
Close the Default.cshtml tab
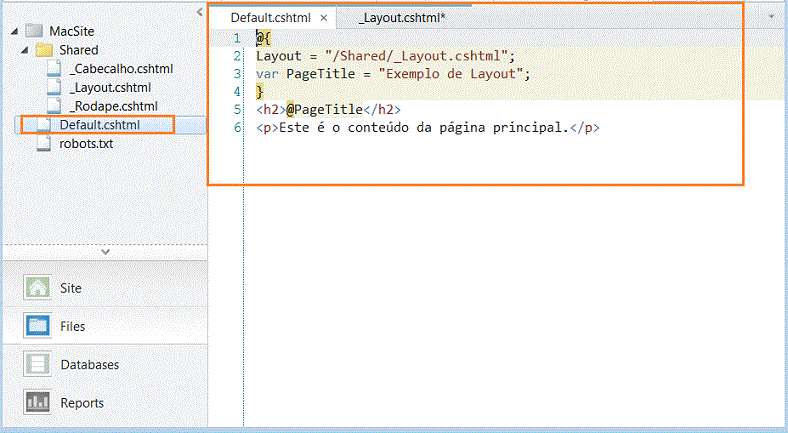click(x=324, y=18)
